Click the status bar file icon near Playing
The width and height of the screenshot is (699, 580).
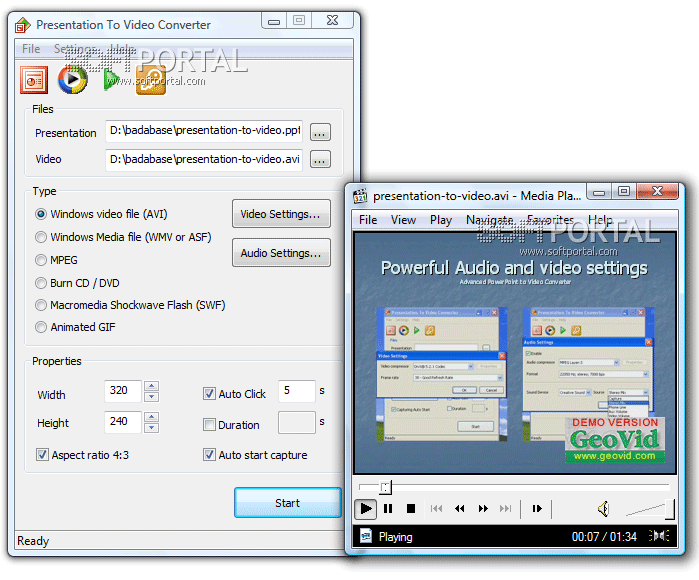[366, 536]
